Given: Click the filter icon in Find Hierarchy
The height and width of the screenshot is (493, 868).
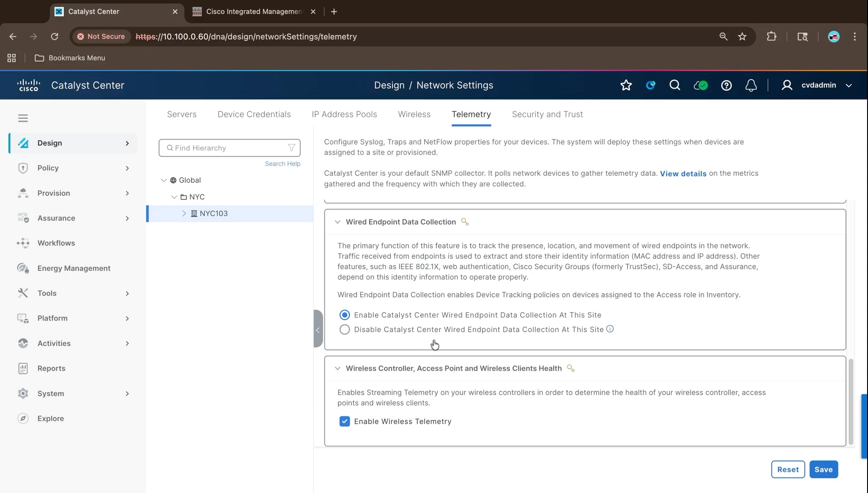Looking at the screenshot, I should (x=292, y=148).
